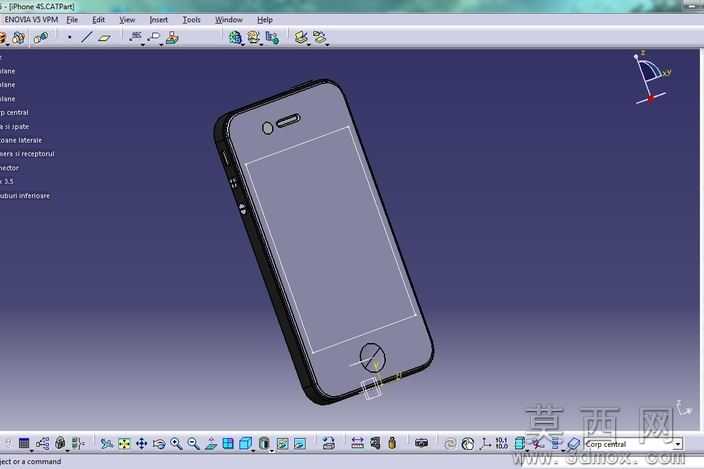This screenshot has width=704, height=469.
Task: Expand the Flag Note flyout arrow
Action: (161, 44)
